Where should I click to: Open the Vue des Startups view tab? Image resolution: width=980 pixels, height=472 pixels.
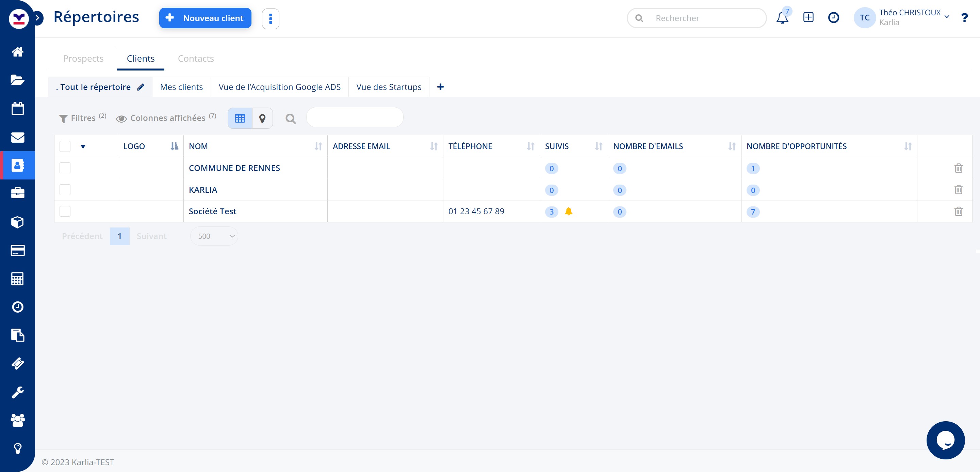coord(388,87)
